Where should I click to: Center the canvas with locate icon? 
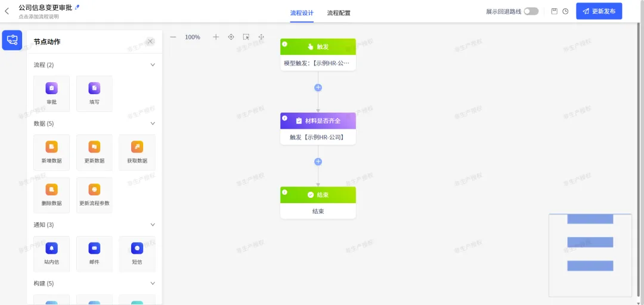point(231,37)
